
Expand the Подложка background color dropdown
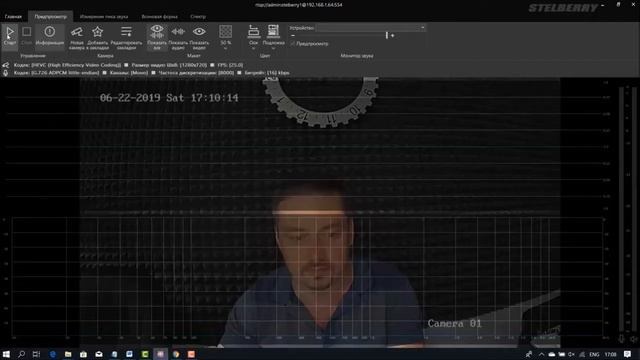[x=273, y=38]
